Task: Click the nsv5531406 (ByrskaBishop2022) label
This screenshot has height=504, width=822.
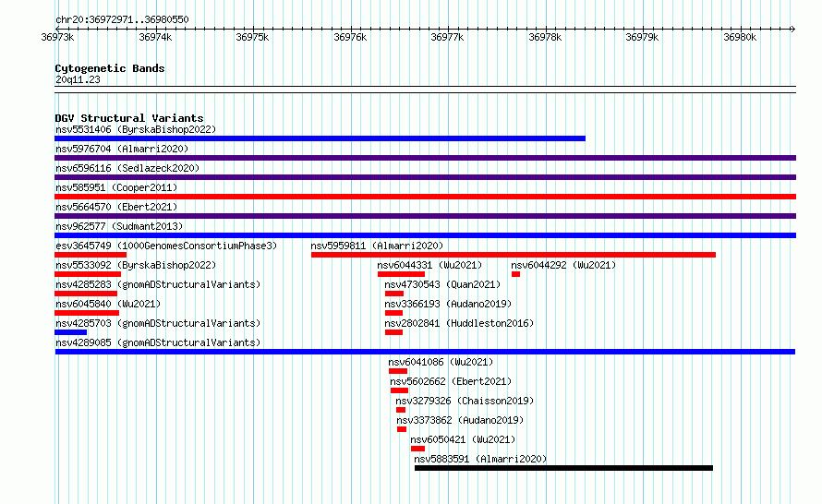Action: (136, 129)
